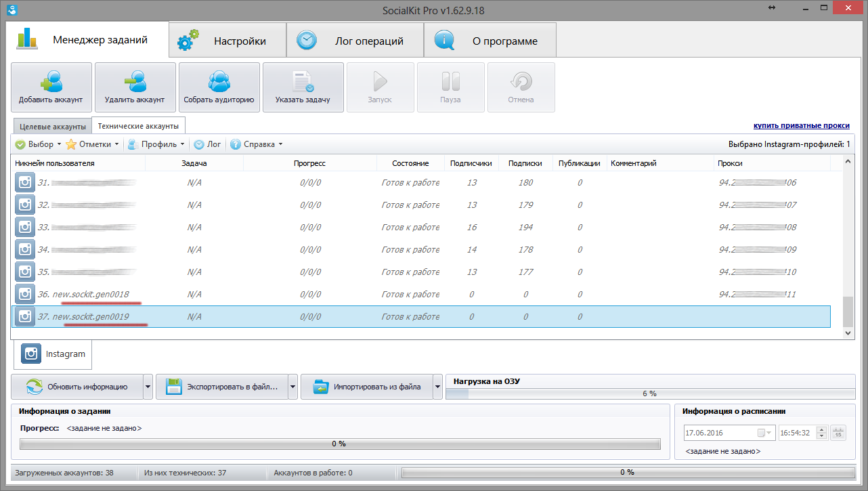This screenshot has width=868, height=491.
Task: Click the Прокси column header
Action: pos(773,163)
